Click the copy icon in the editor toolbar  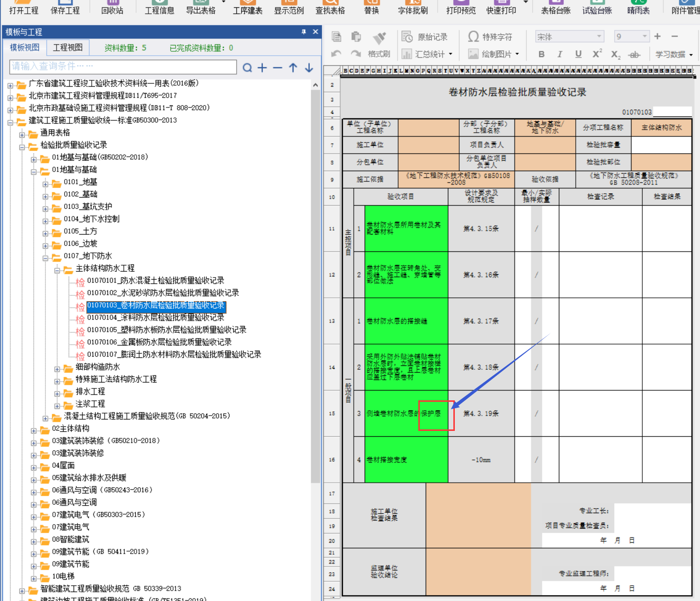[336, 37]
